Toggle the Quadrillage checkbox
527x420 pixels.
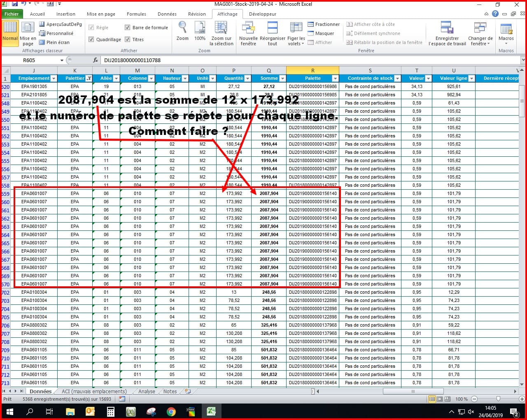91,39
